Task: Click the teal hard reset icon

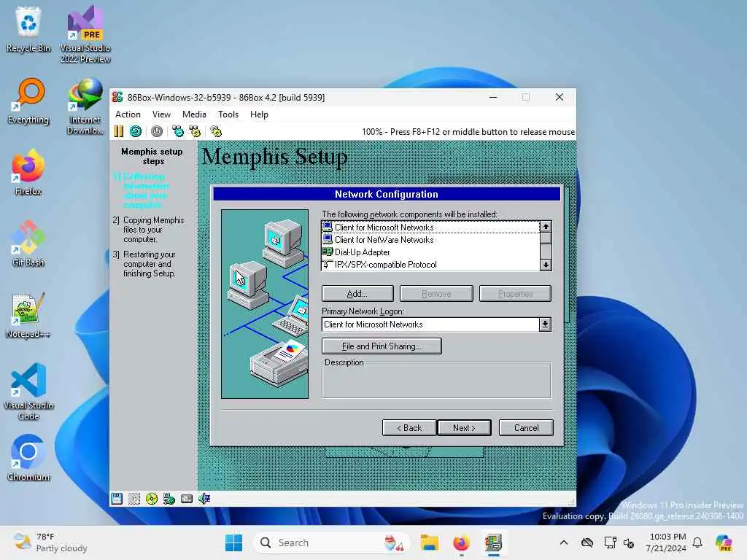Action: 136,131
